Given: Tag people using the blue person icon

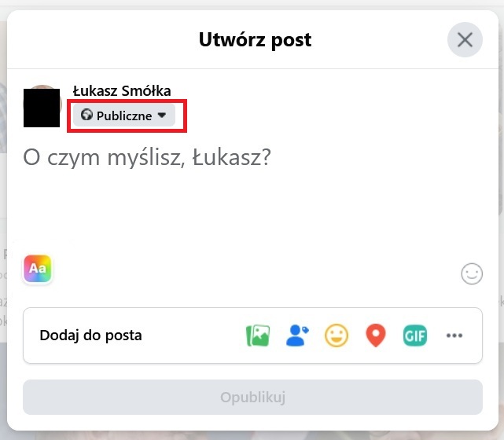Looking at the screenshot, I should [297, 335].
